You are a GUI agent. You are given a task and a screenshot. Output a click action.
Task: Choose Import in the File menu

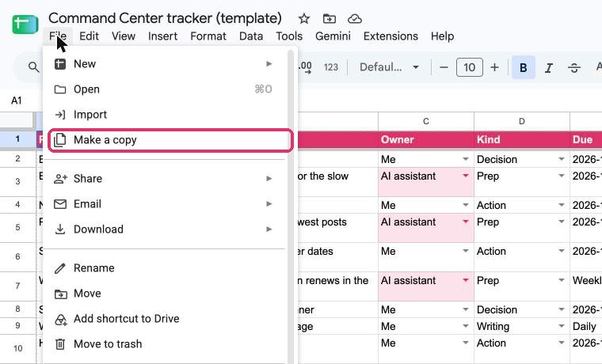[x=164, y=114]
